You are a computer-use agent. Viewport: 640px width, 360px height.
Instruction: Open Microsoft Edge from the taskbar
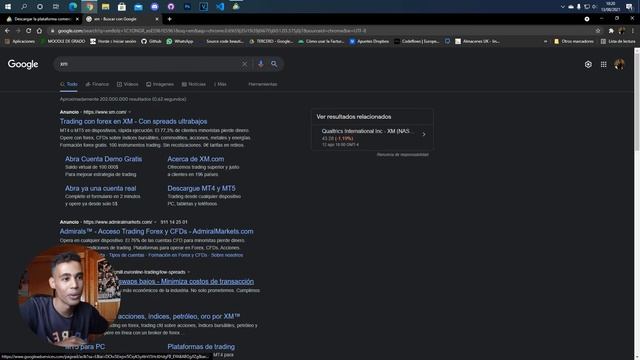coord(73,7)
